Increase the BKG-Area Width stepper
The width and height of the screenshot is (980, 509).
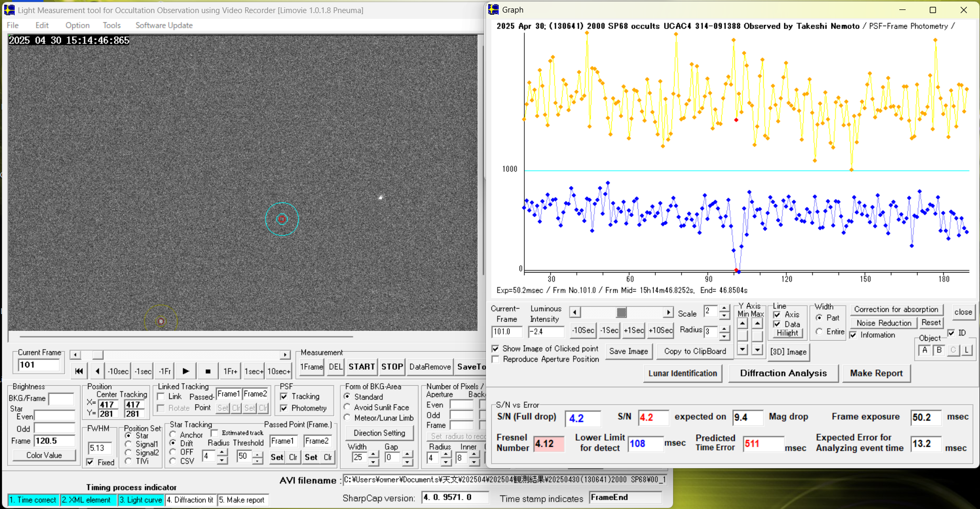coord(373,454)
